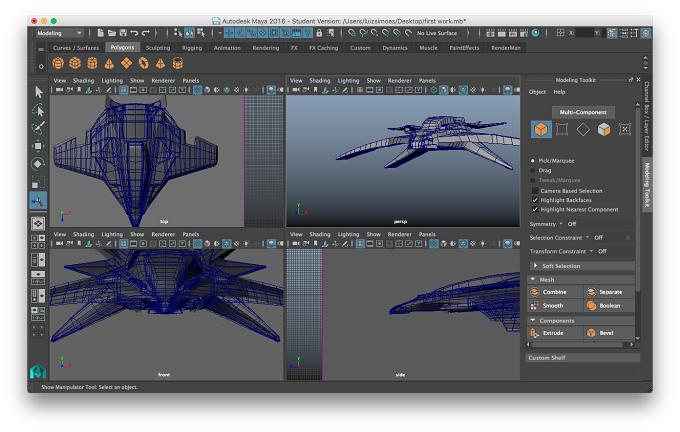The width and height of the screenshot is (680, 432).
Task: Open the Symmetry dropdown
Action: click(x=561, y=224)
